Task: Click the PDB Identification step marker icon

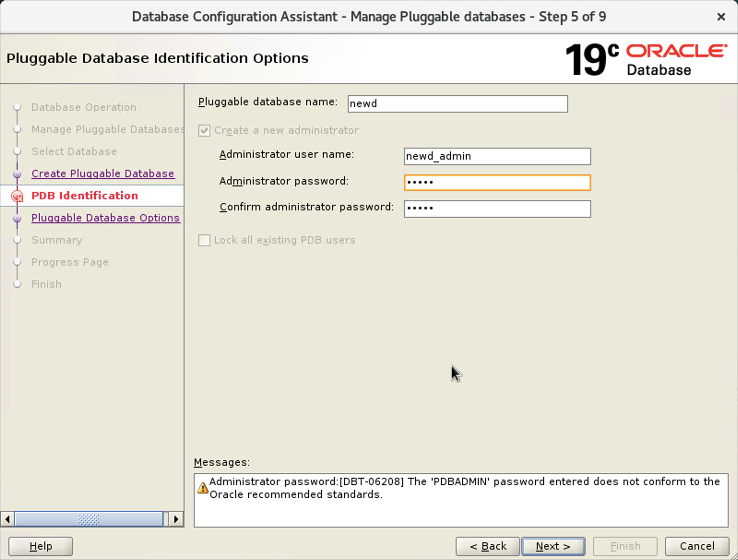Action: coord(17,197)
